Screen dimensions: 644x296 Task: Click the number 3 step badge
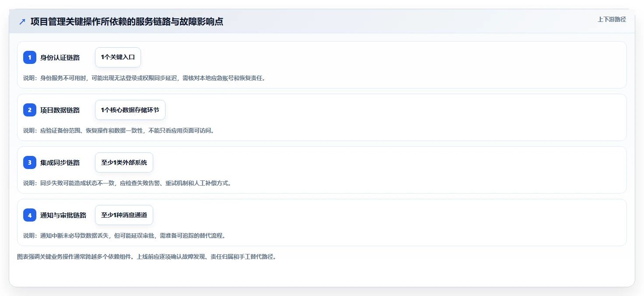tap(30, 162)
